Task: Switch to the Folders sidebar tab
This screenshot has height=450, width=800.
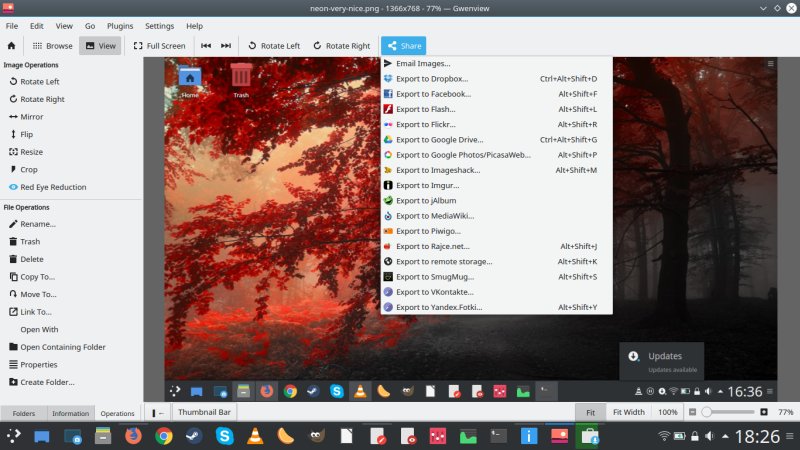Action: click(x=24, y=413)
